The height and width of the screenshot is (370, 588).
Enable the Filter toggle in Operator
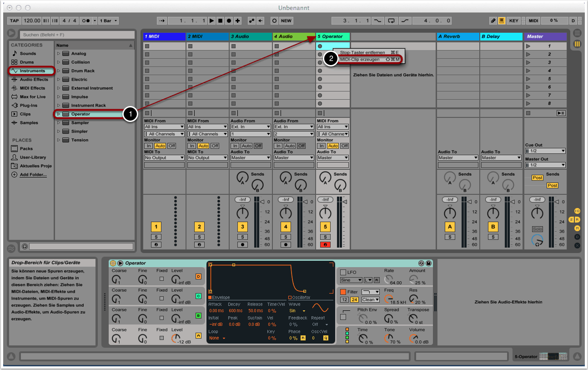pyautogui.click(x=343, y=292)
